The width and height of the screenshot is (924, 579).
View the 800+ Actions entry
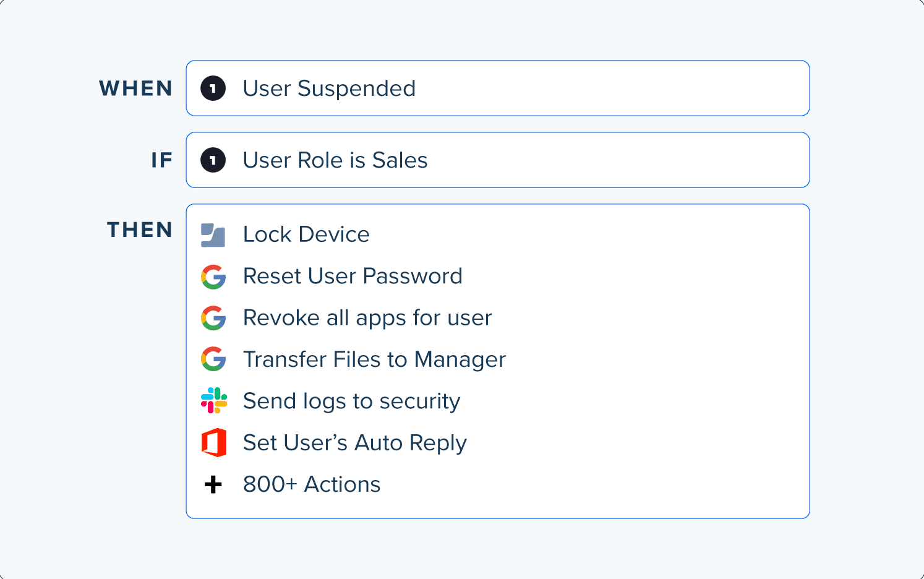[312, 484]
